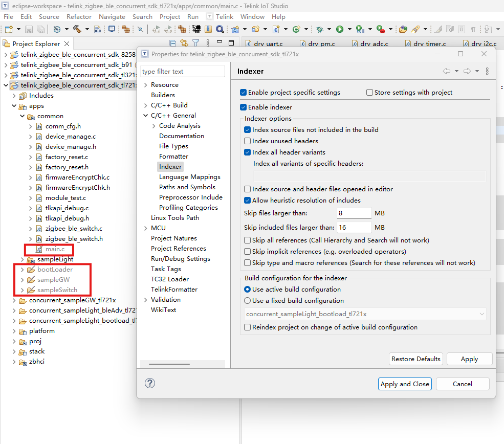Toggle the Enable indexer checkbox

coord(244,107)
